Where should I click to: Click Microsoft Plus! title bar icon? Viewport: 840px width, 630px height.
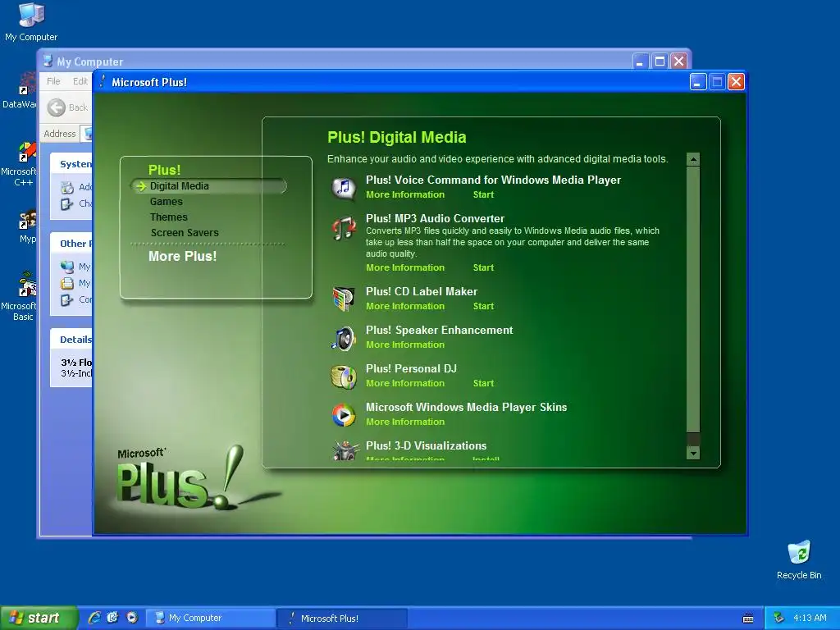pyautogui.click(x=102, y=81)
